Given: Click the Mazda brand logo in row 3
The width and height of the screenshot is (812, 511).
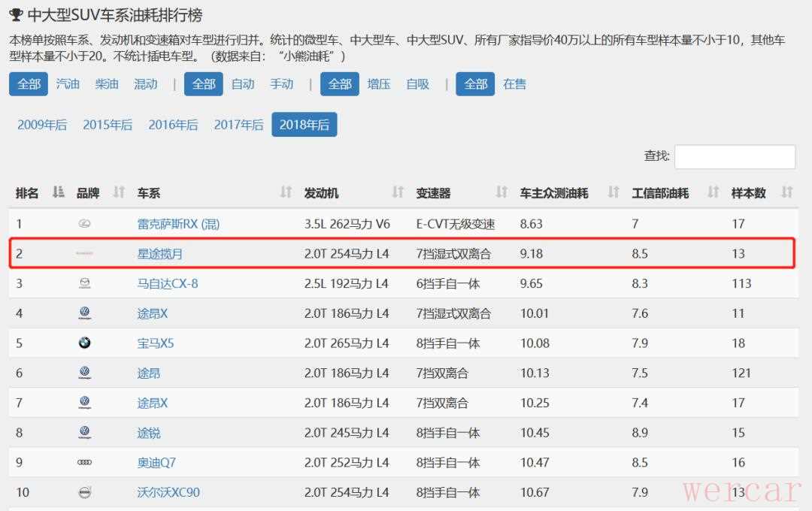Looking at the screenshot, I should click(84, 283).
